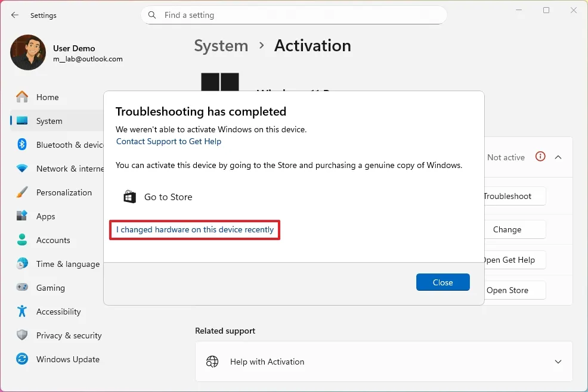The width and height of the screenshot is (588, 392).
Task: Open Time & language settings
Action: coord(67,264)
